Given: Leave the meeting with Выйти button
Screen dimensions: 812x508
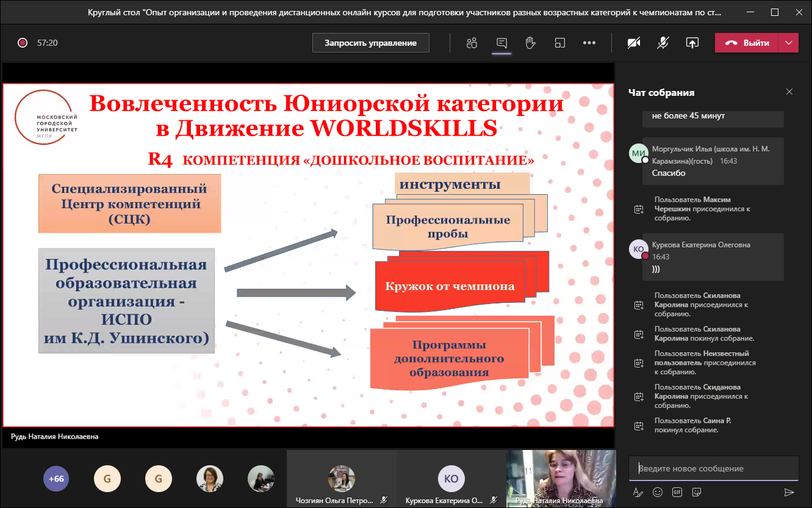Looking at the screenshot, I should tap(748, 43).
